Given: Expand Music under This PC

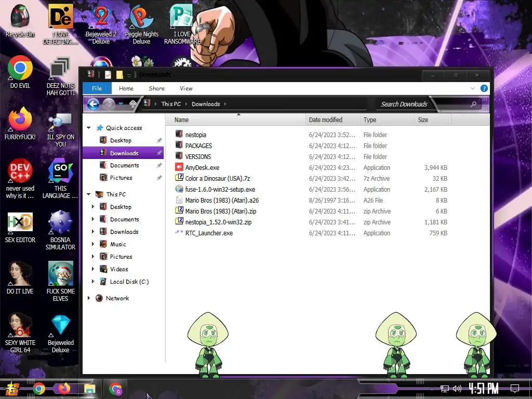Looking at the screenshot, I should [92, 244].
